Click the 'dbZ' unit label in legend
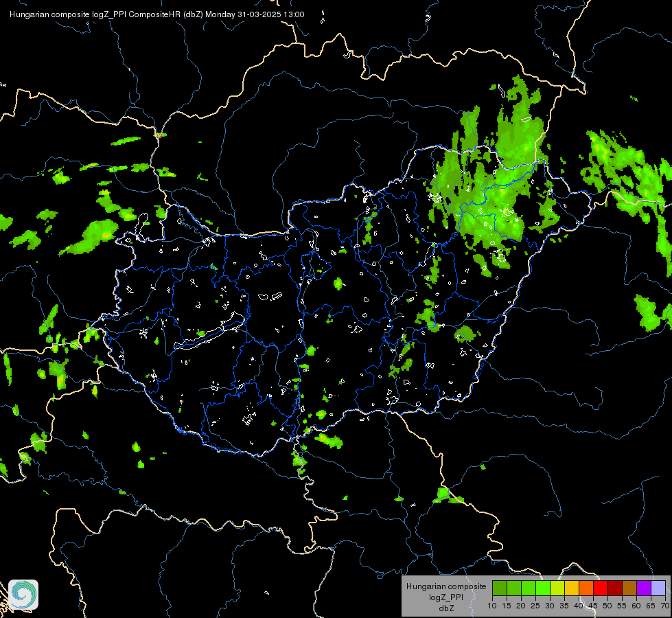 pos(447,608)
